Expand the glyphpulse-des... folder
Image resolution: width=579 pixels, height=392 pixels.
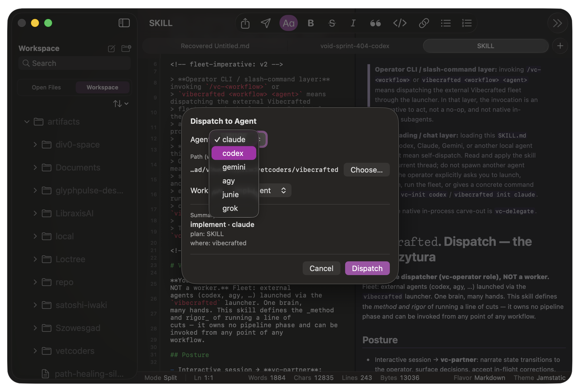point(35,191)
